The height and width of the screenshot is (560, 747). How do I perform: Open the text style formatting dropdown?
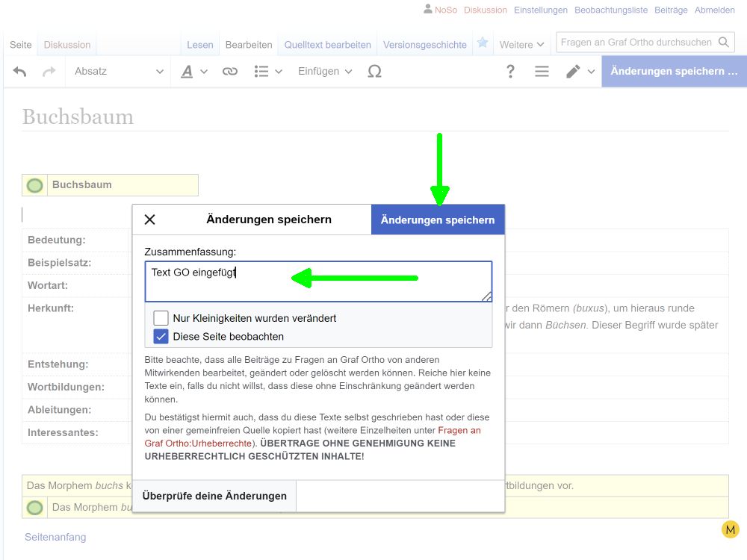(193, 72)
